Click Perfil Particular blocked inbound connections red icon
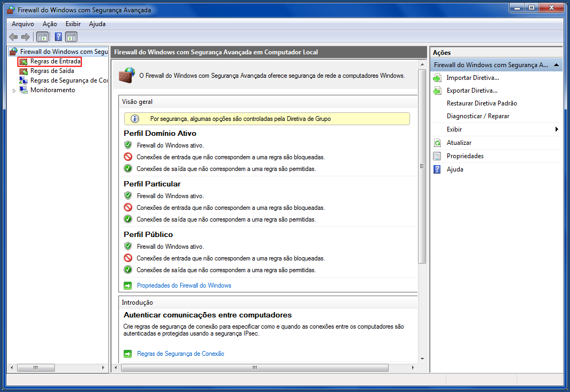Image resolution: width=570 pixels, height=392 pixels. (x=128, y=207)
